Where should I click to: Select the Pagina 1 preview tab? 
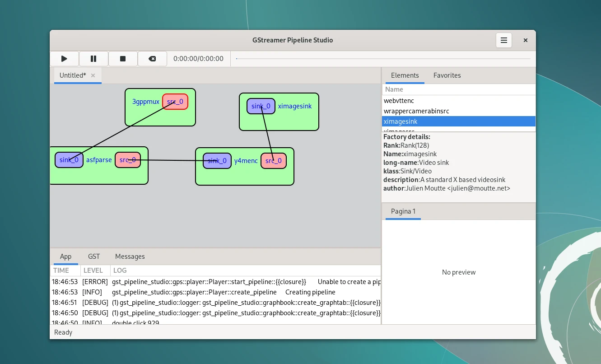403,211
